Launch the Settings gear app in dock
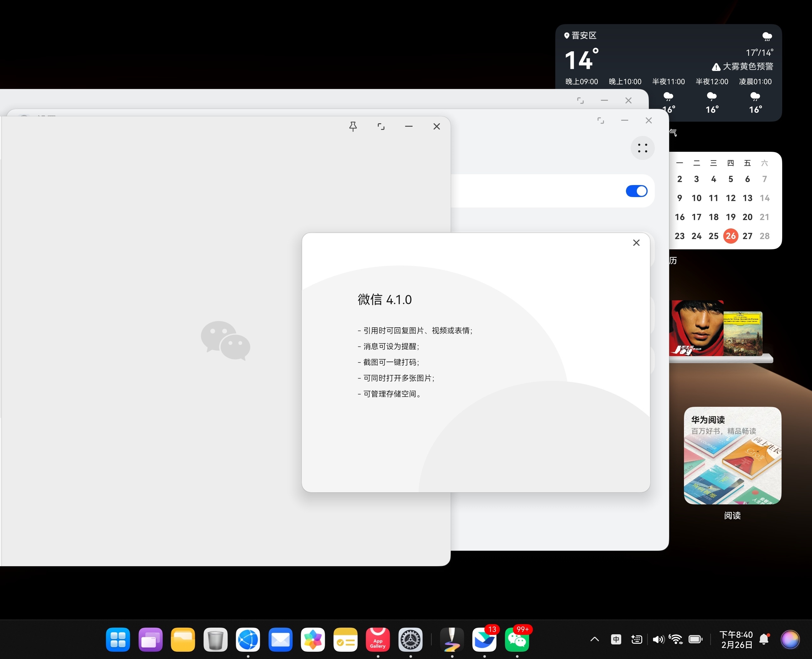The height and width of the screenshot is (659, 812). (410, 640)
